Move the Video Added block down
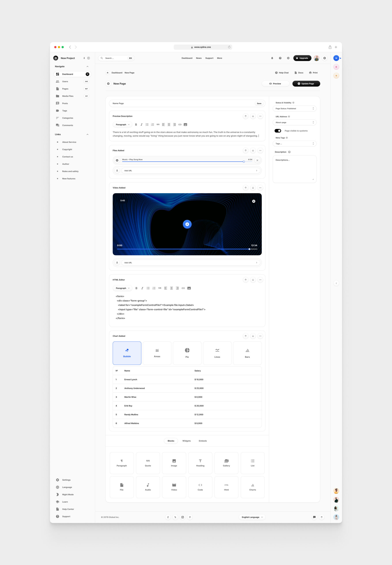The height and width of the screenshot is (565, 392). coord(253,188)
